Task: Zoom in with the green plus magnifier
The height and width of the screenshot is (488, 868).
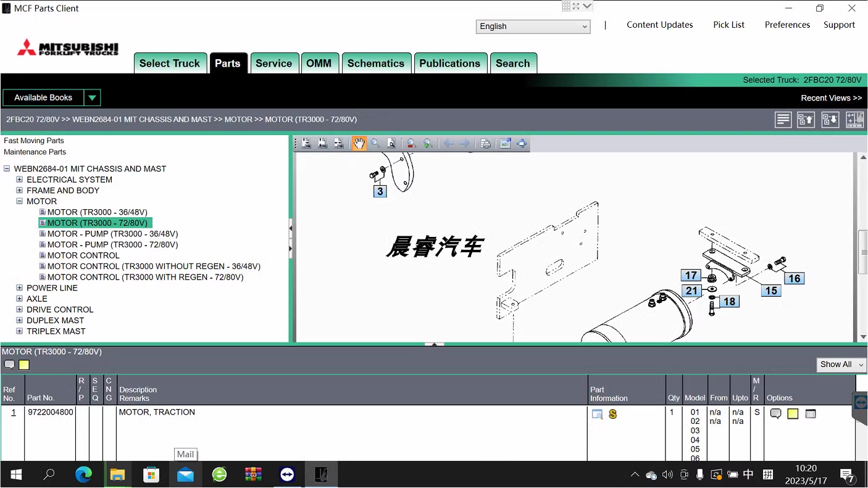Action: coord(428,143)
